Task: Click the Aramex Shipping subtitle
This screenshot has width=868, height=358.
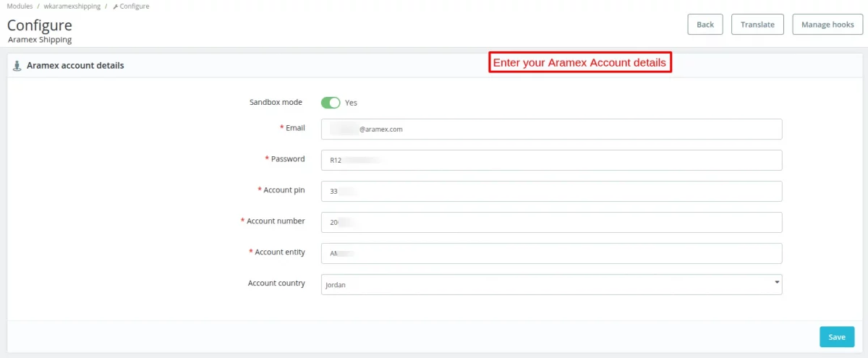Action: coord(40,40)
